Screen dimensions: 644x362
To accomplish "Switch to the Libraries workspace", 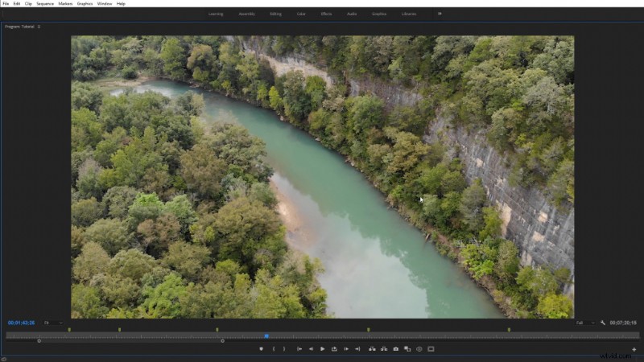I will pyautogui.click(x=409, y=14).
